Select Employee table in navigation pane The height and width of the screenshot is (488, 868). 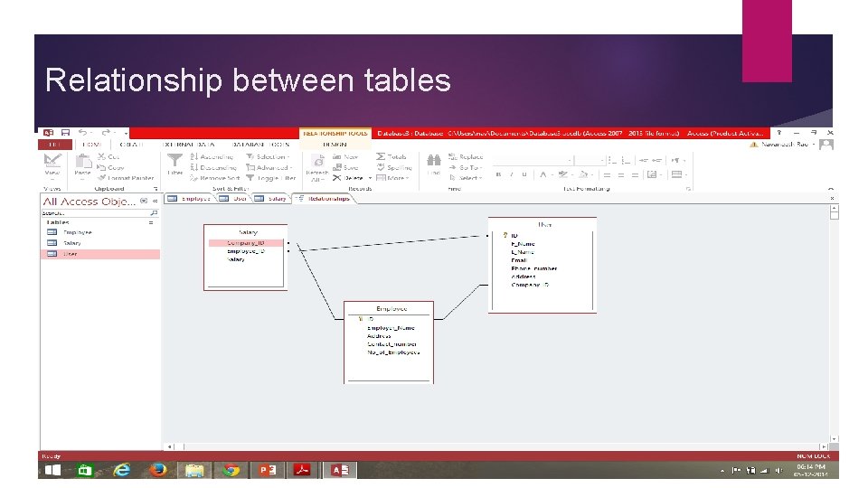tap(100, 232)
